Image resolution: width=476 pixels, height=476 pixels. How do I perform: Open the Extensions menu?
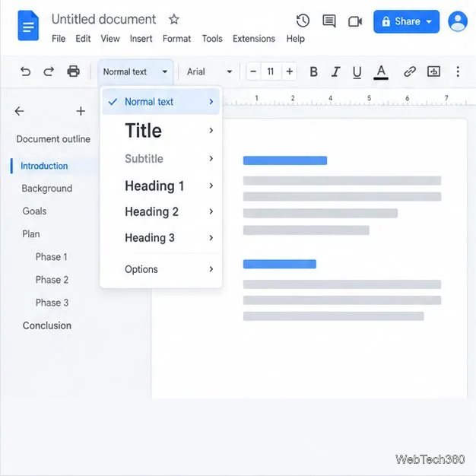pos(254,39)
